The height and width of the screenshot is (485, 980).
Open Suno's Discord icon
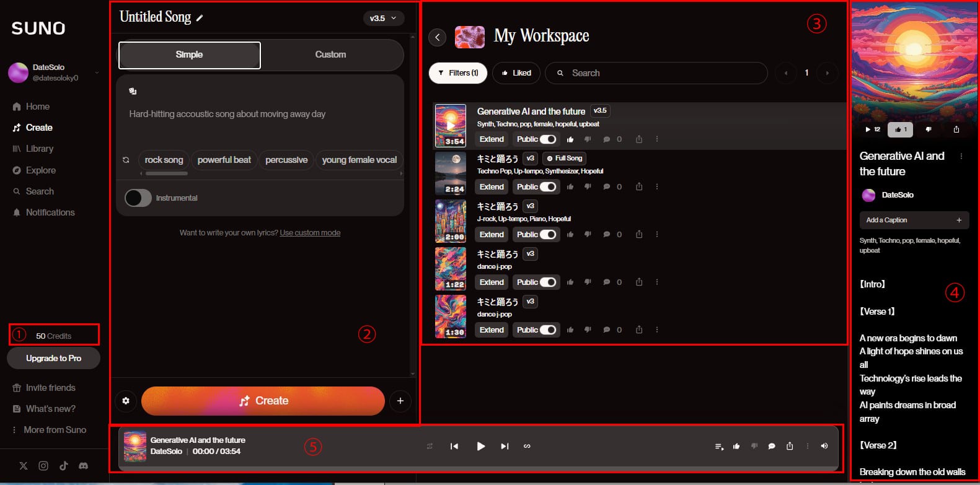coord(83,466)
